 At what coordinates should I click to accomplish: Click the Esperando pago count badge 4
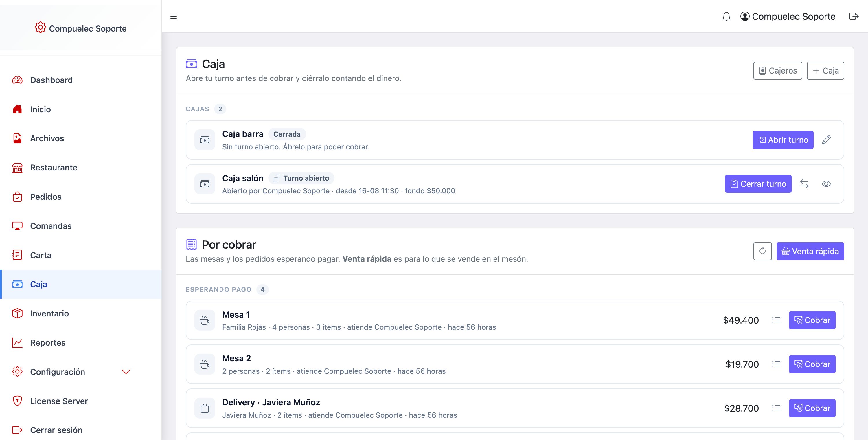pyautogui.click(x=262, y=289)
